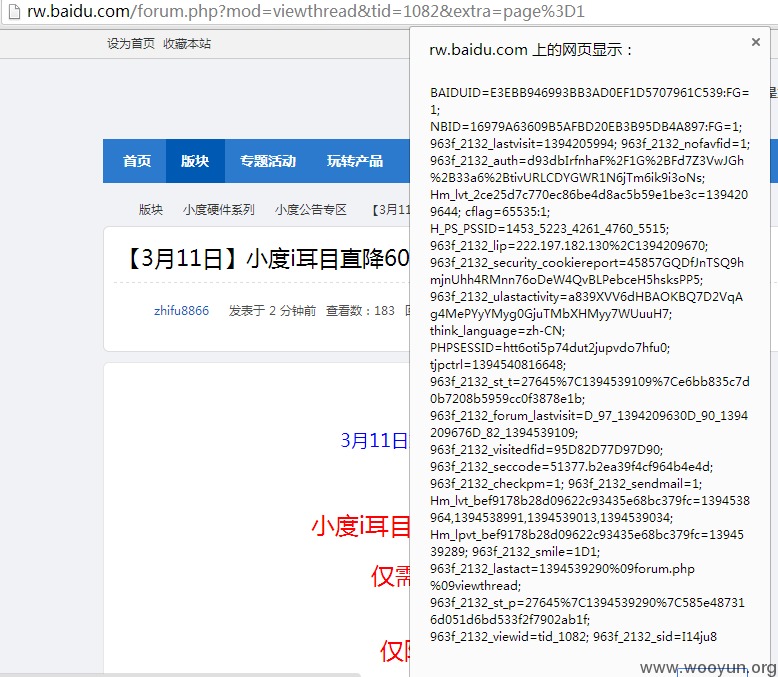Image resolution: width=778 pixels, height=677 pixels.
Task: Click the 963f_2132_smile=1D1 cookie text
Action: point(536,551)
